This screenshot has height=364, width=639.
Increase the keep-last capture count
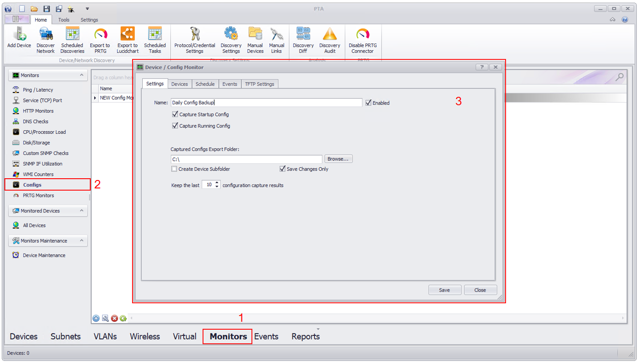217,182
